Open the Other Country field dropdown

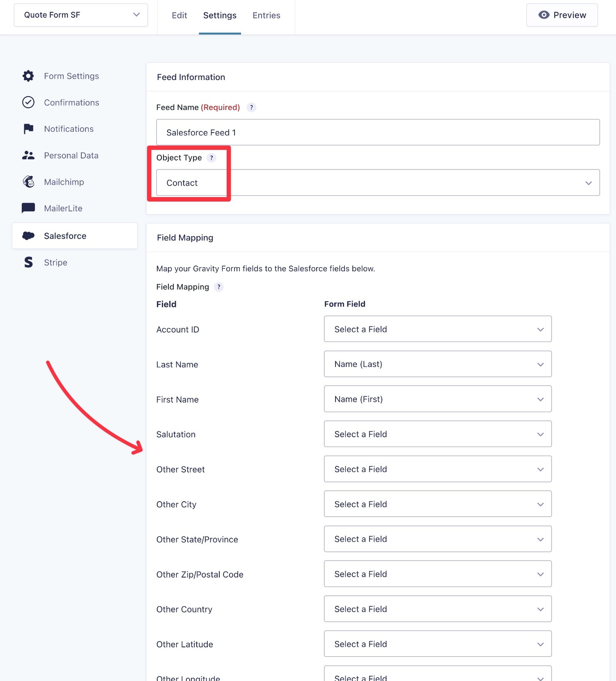point(438,609)
